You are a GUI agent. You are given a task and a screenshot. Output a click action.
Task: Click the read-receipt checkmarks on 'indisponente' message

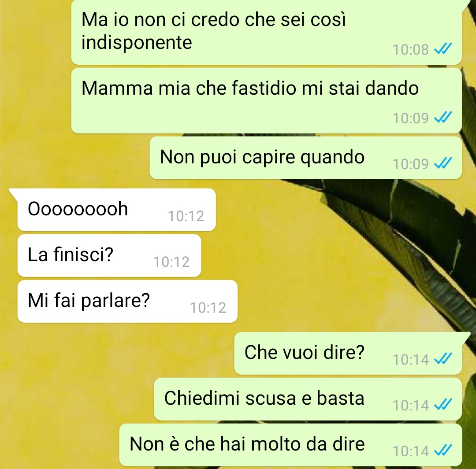pos(443,48)
